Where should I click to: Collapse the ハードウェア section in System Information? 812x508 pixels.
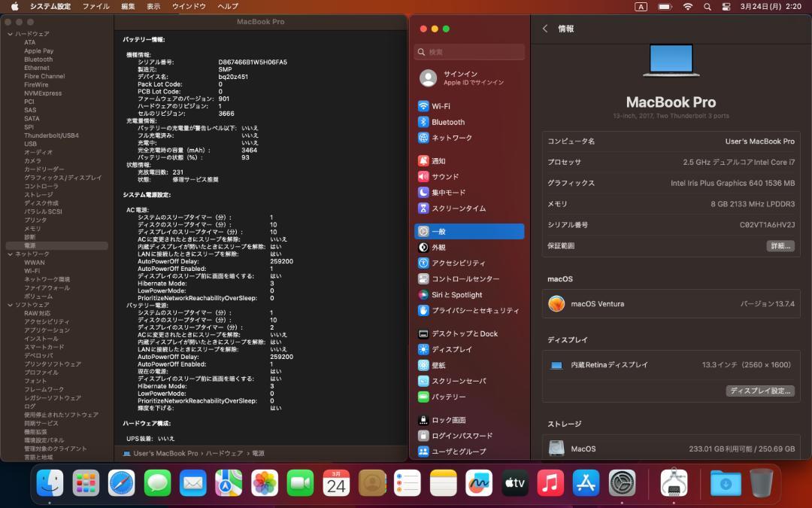(x=10, y=34)
